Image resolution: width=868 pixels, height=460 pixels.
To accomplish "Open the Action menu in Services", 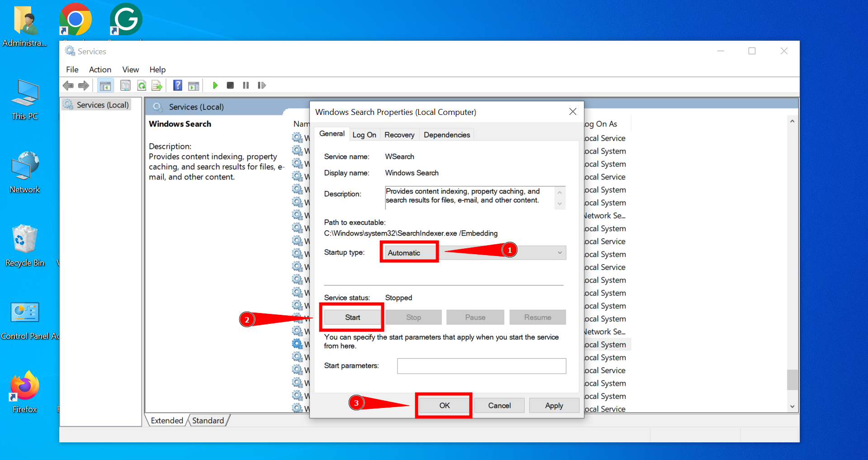I will pyautogui.click(x=100, y=70).
